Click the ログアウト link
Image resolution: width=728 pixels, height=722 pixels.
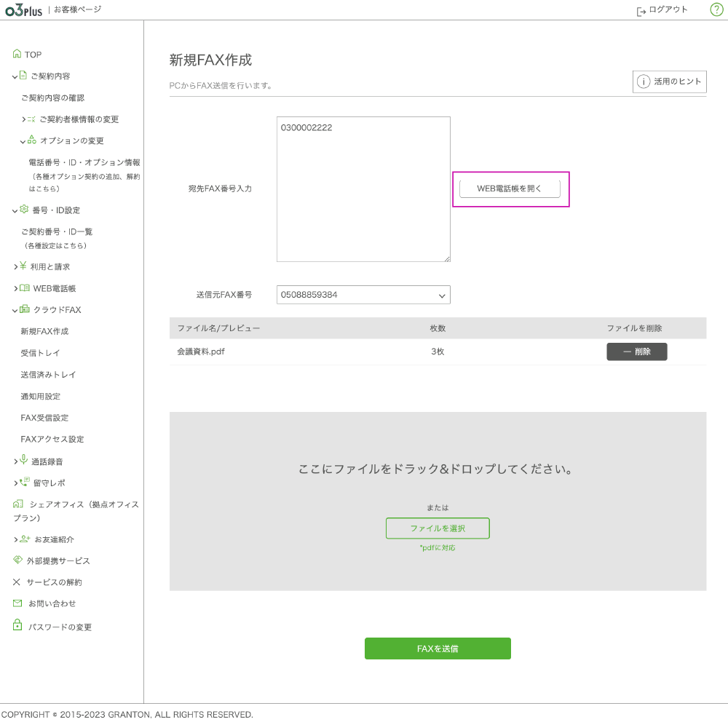pyautogui.click(x=668, y=9)
